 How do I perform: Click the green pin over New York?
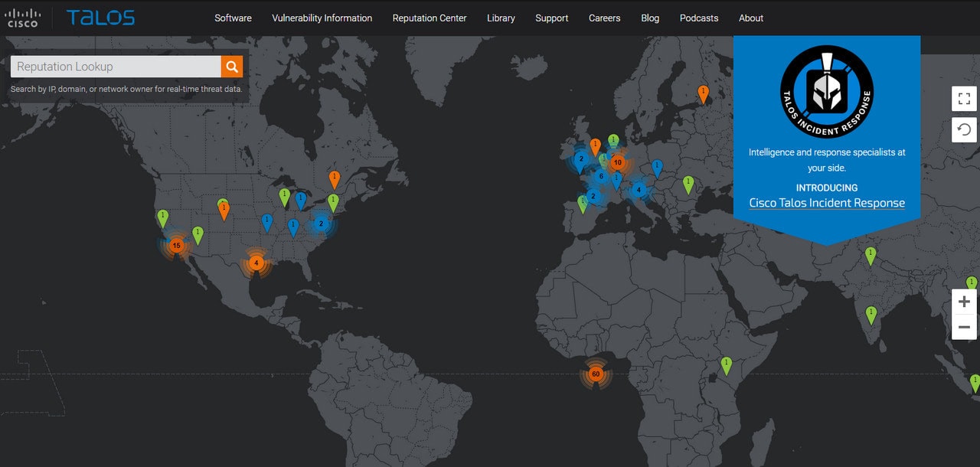coord(333,202)
